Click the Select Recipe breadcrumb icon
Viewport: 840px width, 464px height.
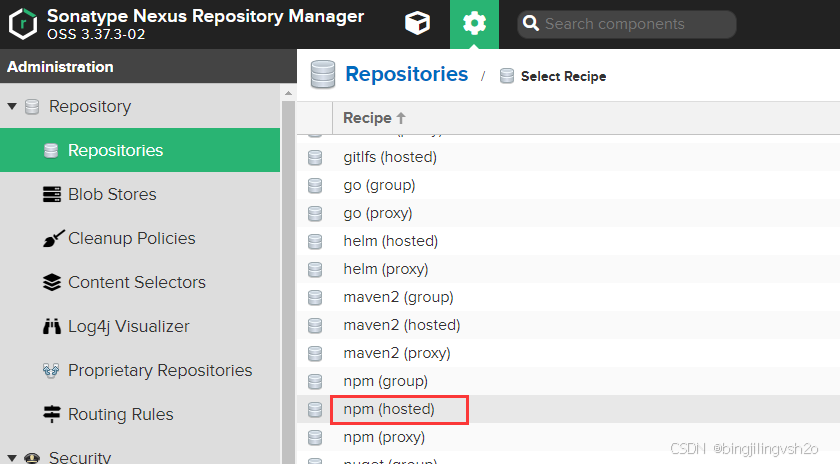pyautogui.click(x=507, y=76)
